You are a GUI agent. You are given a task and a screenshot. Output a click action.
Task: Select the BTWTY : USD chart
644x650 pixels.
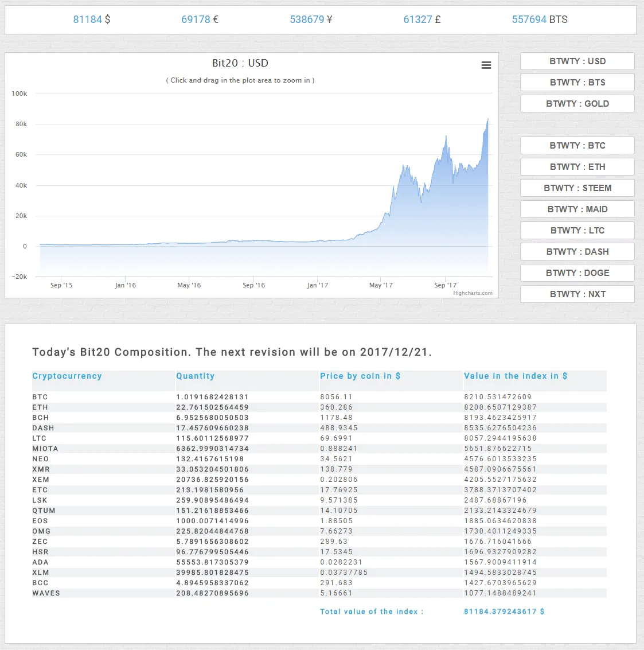coord(577,61)
